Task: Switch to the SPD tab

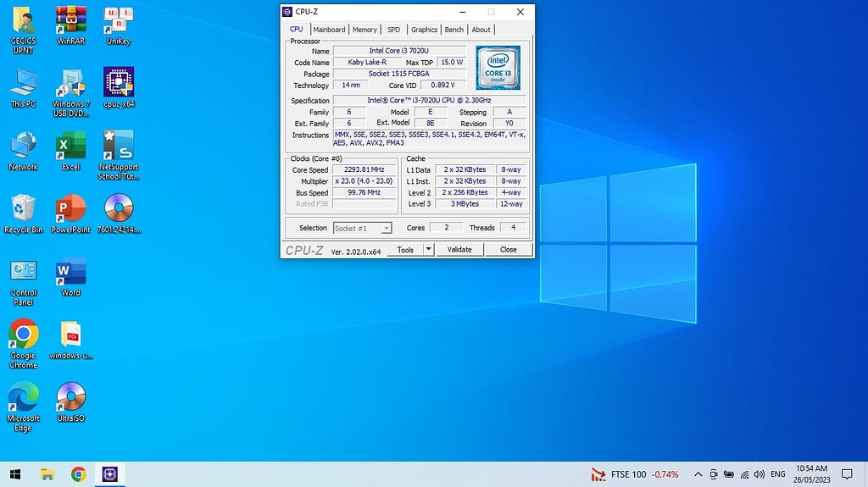Action: tap(393, 30)
